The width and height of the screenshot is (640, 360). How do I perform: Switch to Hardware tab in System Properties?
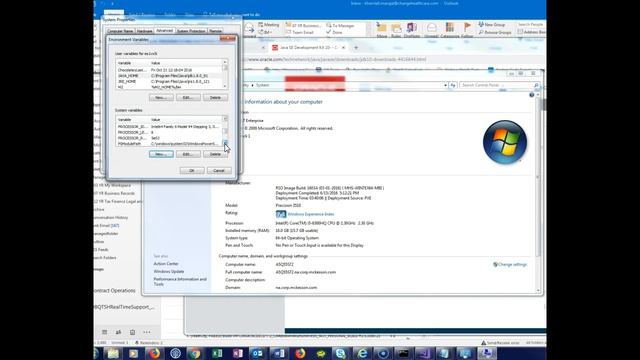click(144, 31)
